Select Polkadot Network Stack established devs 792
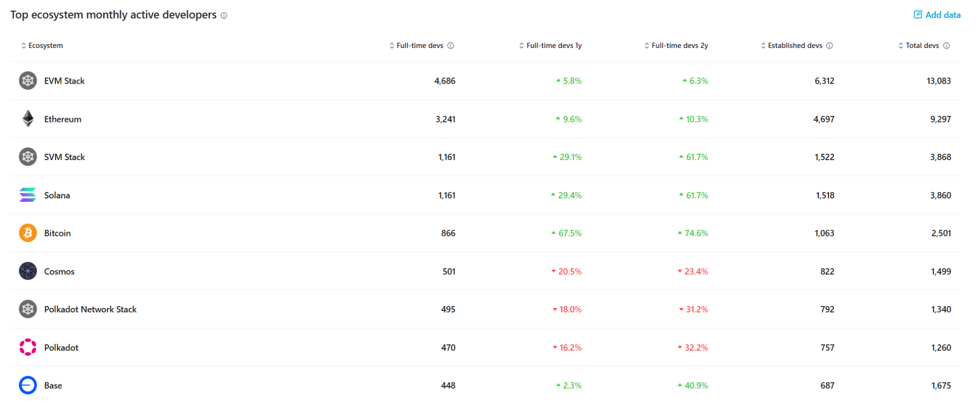980x403 pixels. [828, 309]
